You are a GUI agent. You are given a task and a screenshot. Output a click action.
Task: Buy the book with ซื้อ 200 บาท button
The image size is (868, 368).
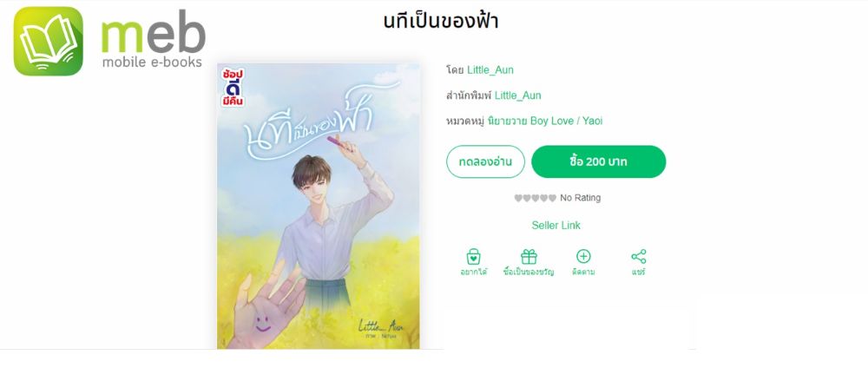pos(598,161)
